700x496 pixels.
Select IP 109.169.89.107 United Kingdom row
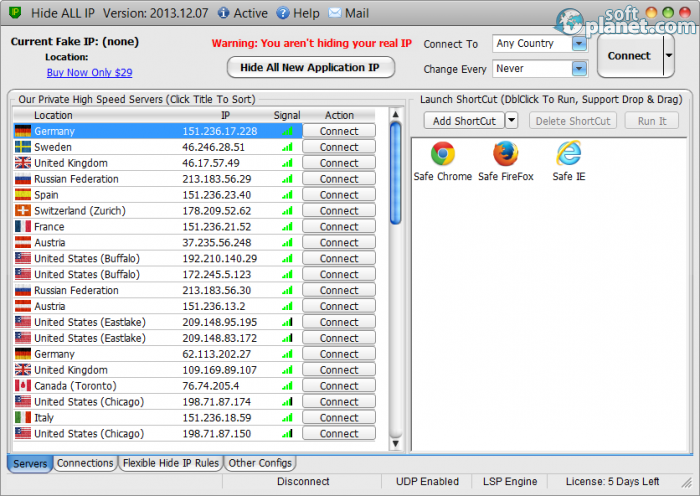(158, 370)
